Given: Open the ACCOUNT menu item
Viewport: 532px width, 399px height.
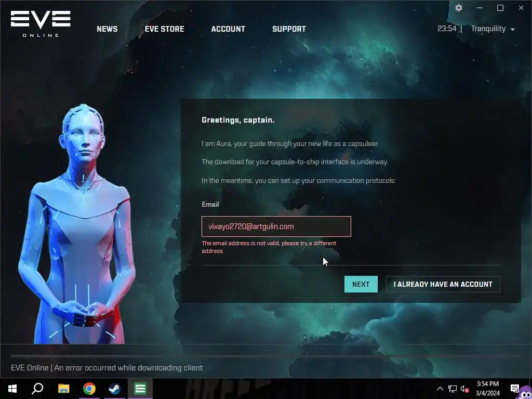Looking at the screenshot, I should (x=228, y=29).
